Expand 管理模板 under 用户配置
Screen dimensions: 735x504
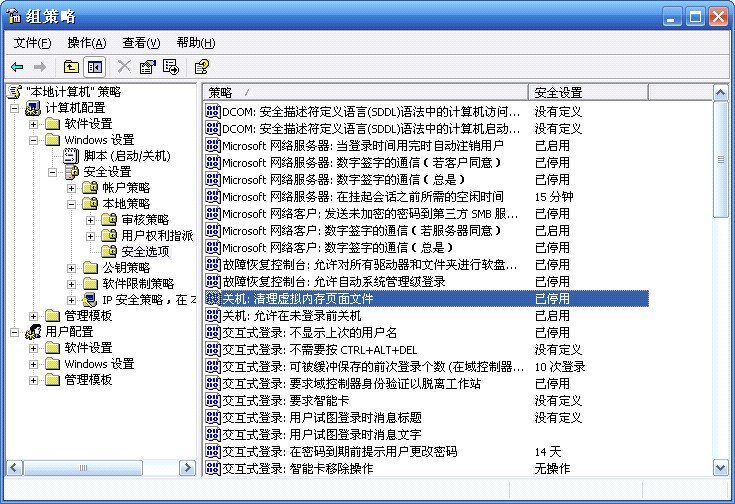pyautogui.click(x=34, y=380)
